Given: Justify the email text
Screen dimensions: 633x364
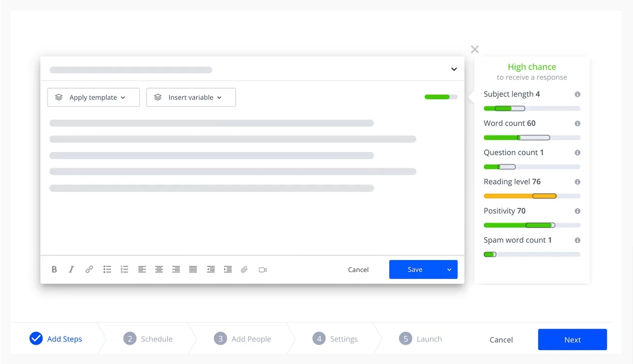Looking at the screenshot, I should pos(193,270).
